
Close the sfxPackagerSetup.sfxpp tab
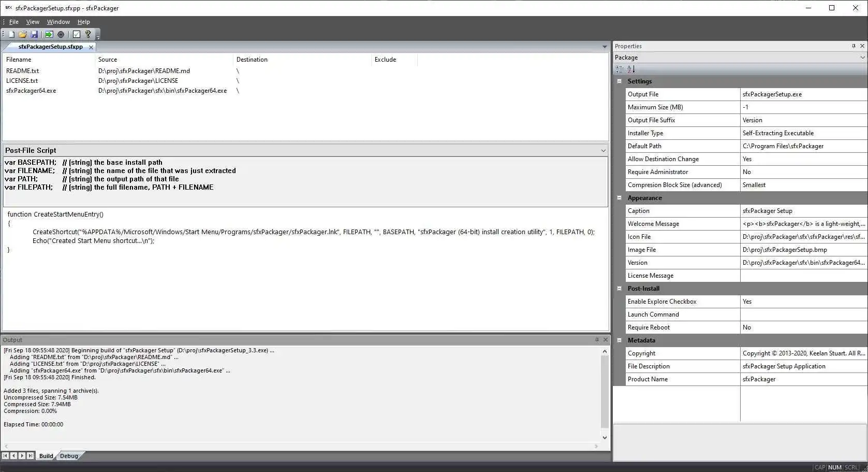91,47
